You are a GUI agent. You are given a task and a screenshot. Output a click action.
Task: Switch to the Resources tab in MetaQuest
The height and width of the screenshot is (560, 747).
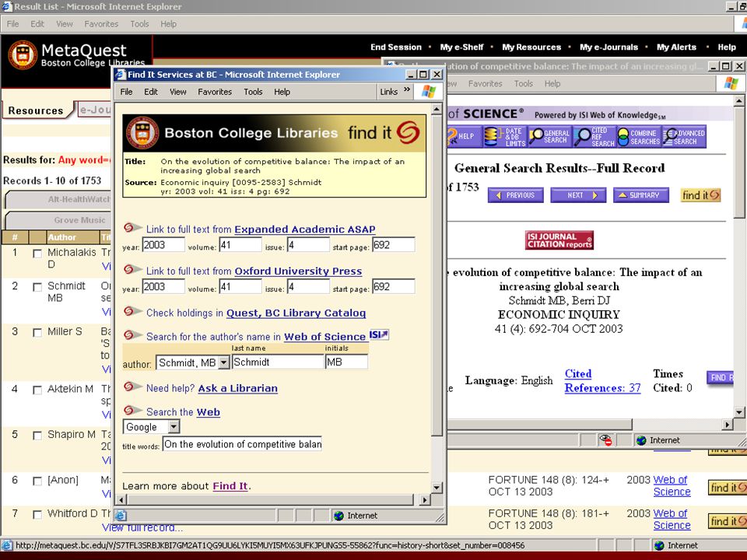coord(37,110)
